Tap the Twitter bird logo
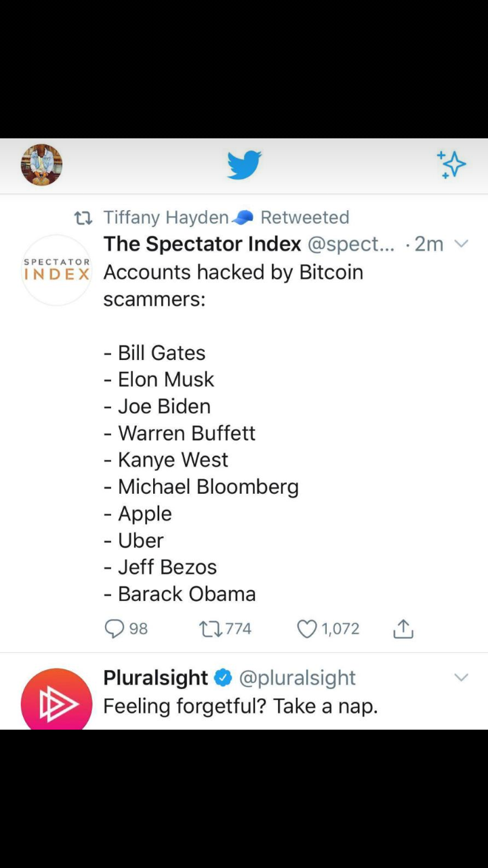Viewport: 488px width, 868px height. 244,165
